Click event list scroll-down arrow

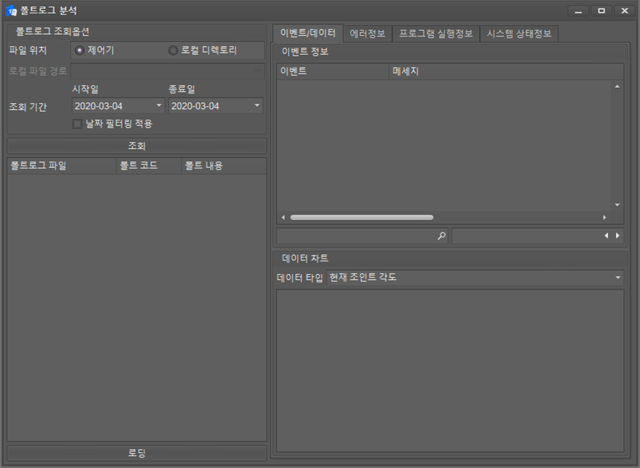(618, 204)
